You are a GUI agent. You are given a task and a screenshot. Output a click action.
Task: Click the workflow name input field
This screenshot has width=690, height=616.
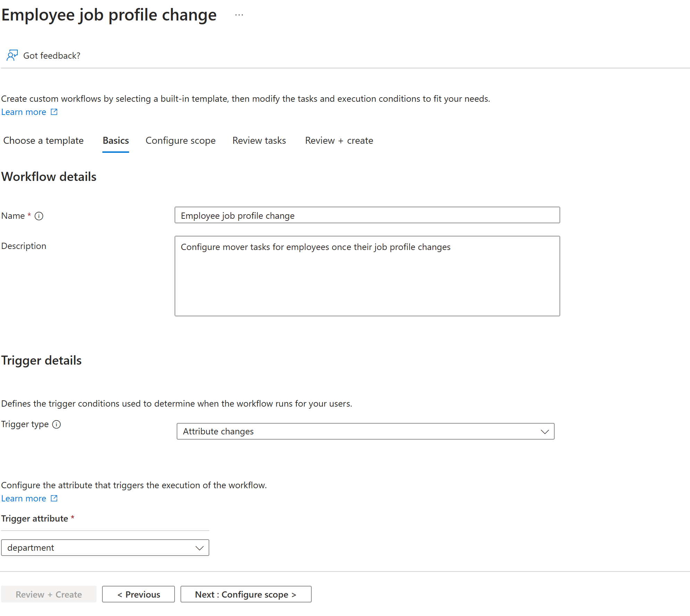pyautogui.click(x=368, y=215)
